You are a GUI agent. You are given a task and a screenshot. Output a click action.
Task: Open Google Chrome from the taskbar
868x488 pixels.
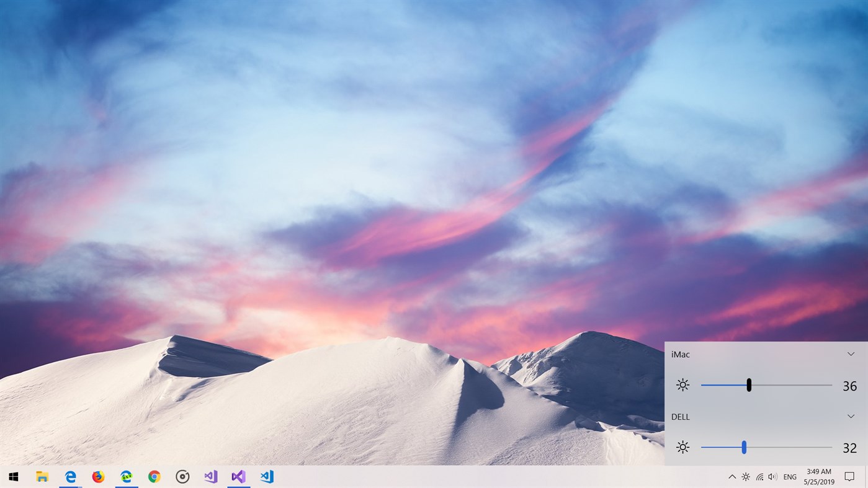click(x=154, y=476)
